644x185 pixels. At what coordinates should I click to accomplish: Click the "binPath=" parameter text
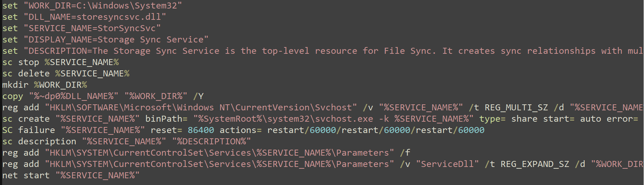pyautogui.click(x=166, y=119)
